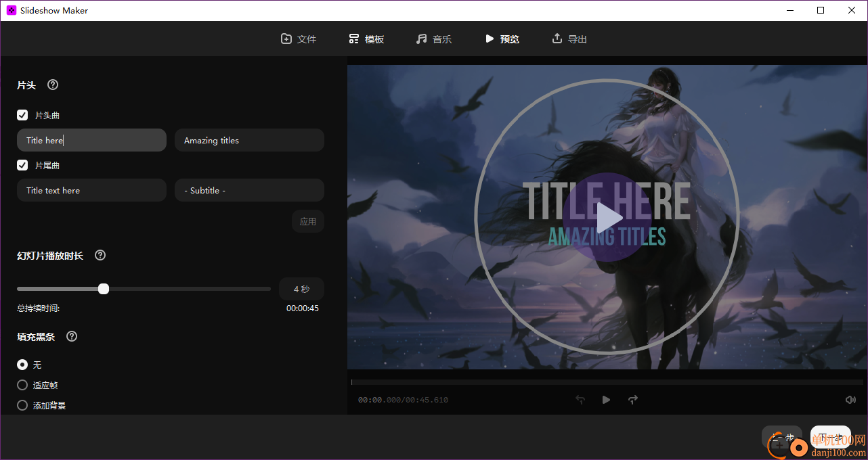The height and width of the screenshot is (460, 868).
Task: Minimize the Slideshow Maker window
Action: tap(789, 10)
